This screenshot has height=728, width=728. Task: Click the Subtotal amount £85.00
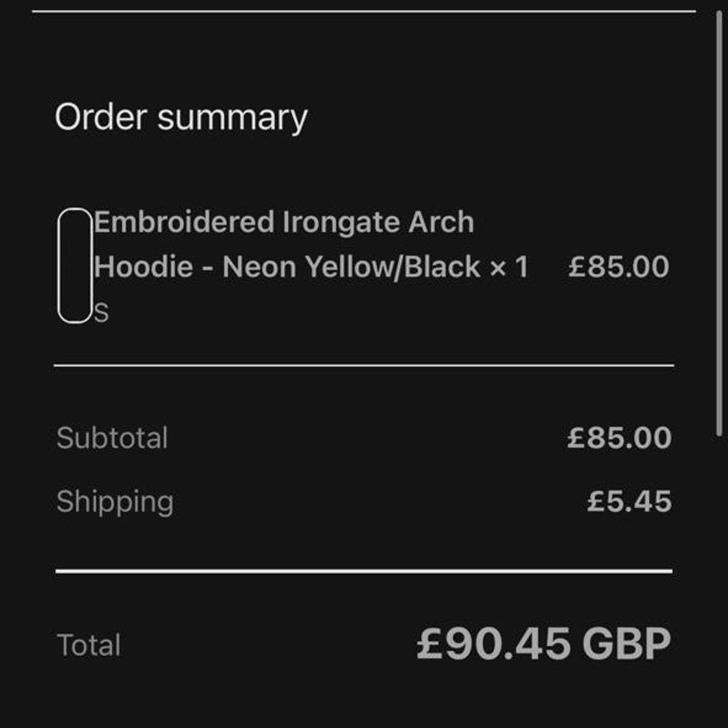coord(619,438)
